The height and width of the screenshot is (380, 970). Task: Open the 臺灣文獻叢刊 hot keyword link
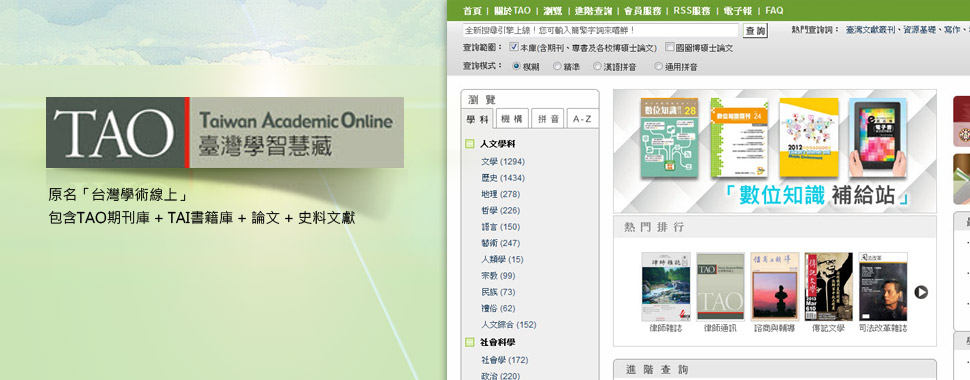point(871,30)
